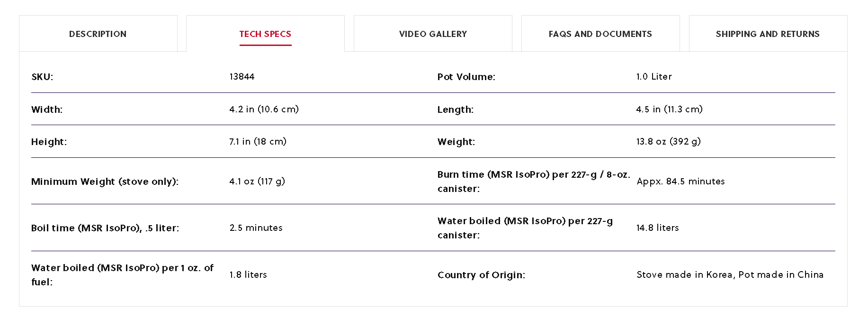Click the Country of Origin label

coord(481,275)
